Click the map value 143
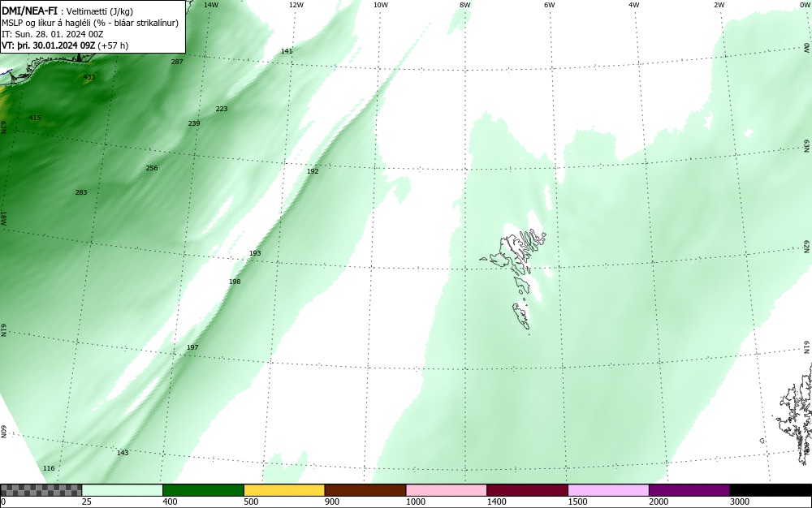Viewport: 812px width, 508px height. point(123,453)
